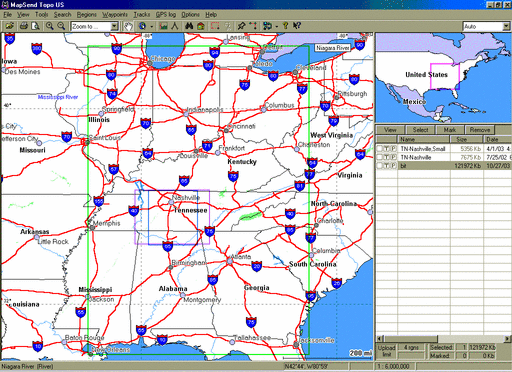Screen dimensions: 512x372
Task: Click the greyed-out cut region icon
Action: coord(228,26)
